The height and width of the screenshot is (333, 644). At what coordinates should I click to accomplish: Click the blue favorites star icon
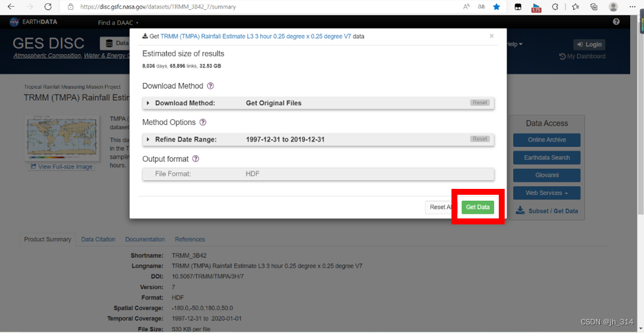click(x=497, y=7)
